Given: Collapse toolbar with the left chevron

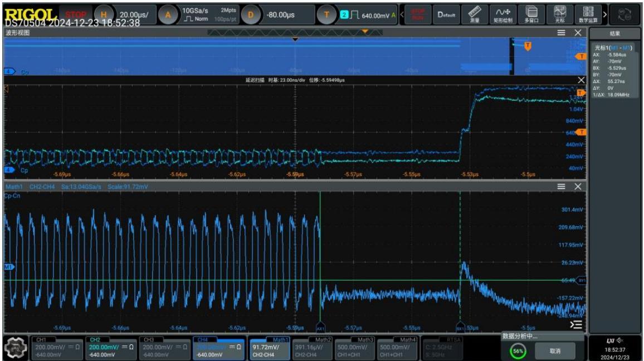Looking at the screenshot, I should [402, 15].
